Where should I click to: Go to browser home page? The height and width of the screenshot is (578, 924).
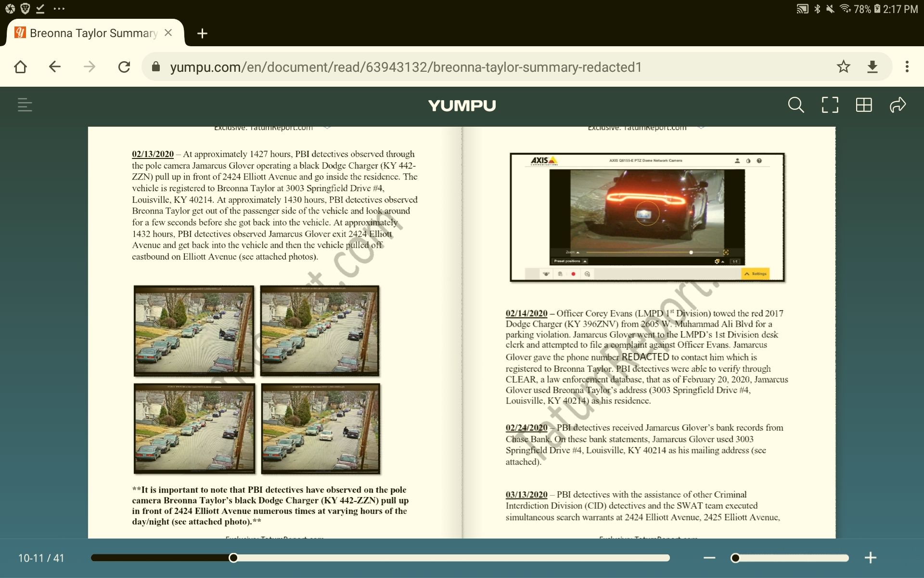[20, 66]
